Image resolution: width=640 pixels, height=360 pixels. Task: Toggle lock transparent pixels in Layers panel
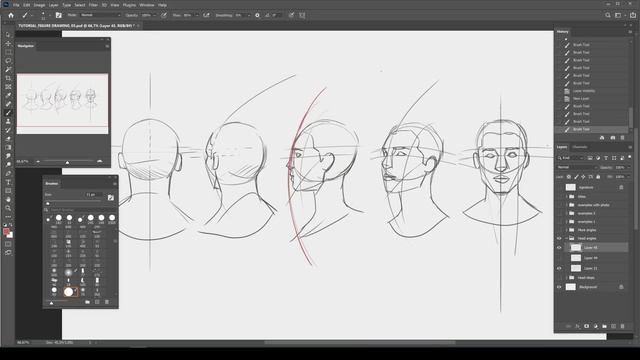[569, 177]
